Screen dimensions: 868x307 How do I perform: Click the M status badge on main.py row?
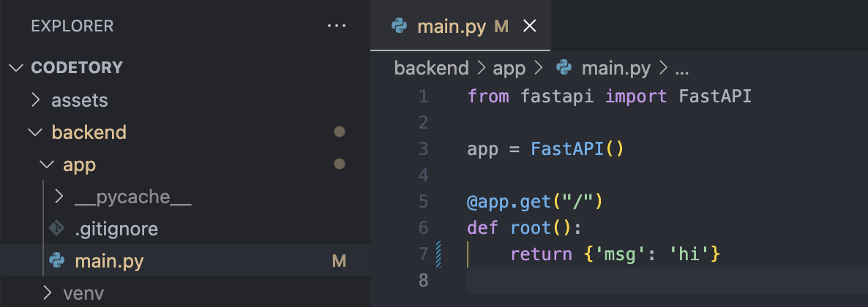[339, 261]
